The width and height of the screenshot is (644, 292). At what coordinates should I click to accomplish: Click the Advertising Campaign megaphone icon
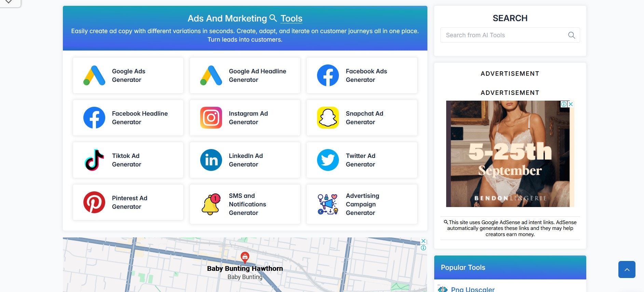pyautogui.click(x=328, y=204)
